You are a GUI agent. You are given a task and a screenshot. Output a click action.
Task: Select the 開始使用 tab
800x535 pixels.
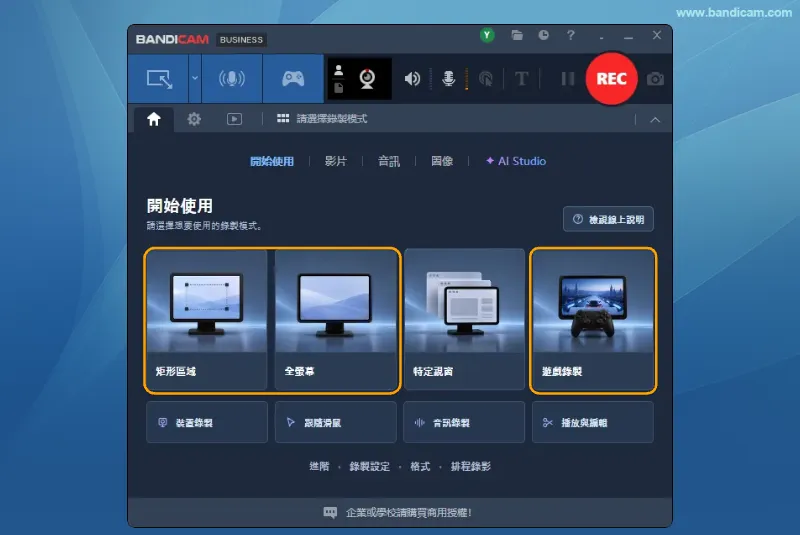[x=272, y=161]
